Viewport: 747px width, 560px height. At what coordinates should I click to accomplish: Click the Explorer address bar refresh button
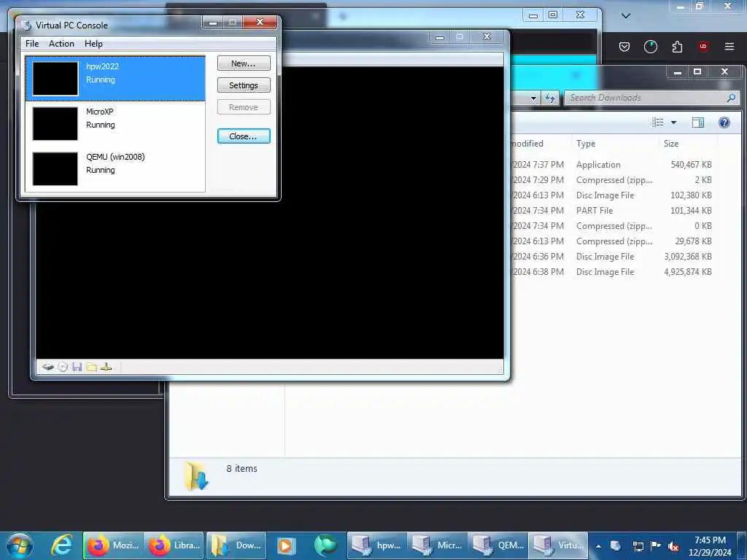[550, 98]
